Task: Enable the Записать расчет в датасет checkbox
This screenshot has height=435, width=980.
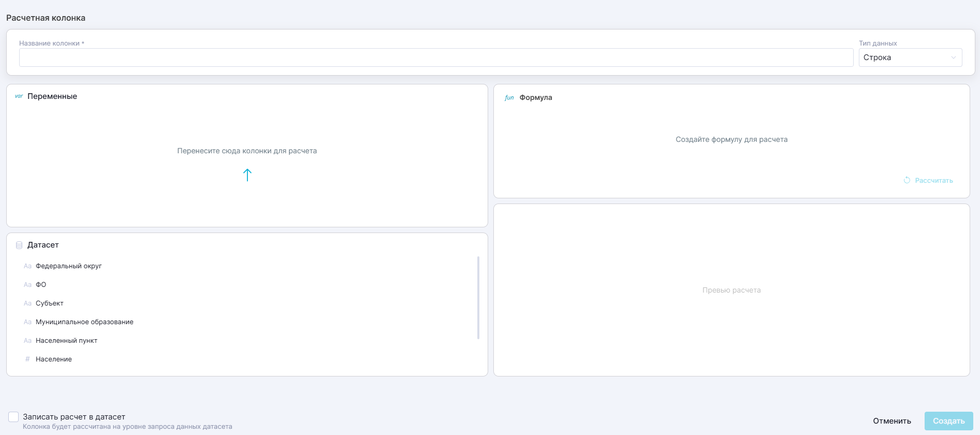Action: point(13,417)
